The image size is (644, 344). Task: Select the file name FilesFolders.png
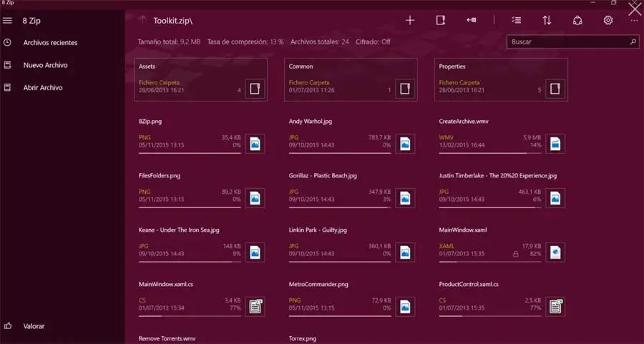[x=160, y=176]
